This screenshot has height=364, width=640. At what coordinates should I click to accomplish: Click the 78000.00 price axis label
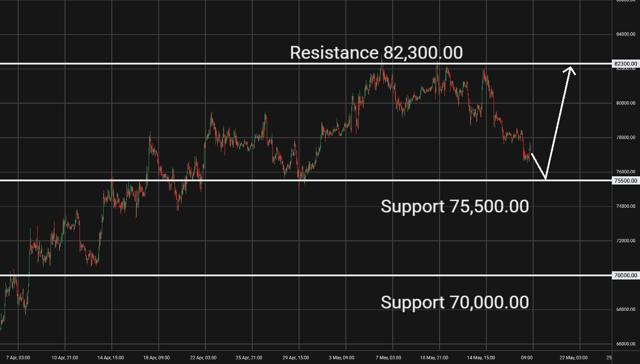point(626,138)
